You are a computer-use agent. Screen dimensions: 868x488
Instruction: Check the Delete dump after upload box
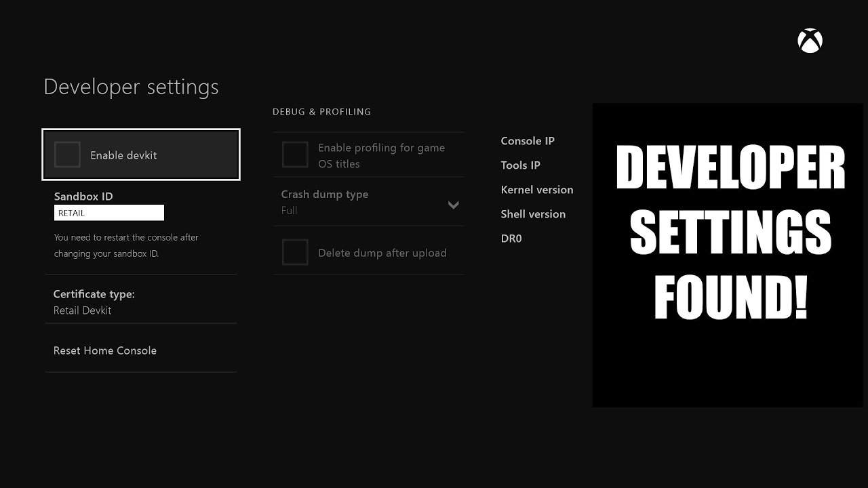tap(295, 252)
